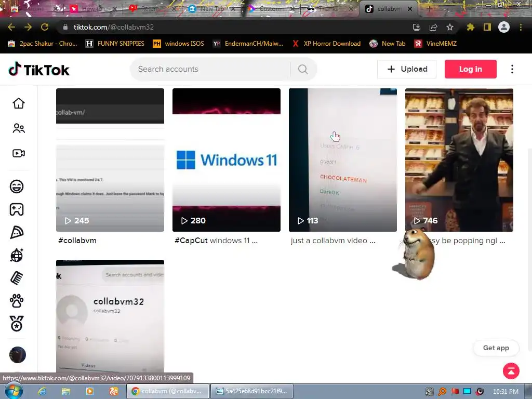
Task: Open the Windows Start orb
Action: tap(14, 391)
